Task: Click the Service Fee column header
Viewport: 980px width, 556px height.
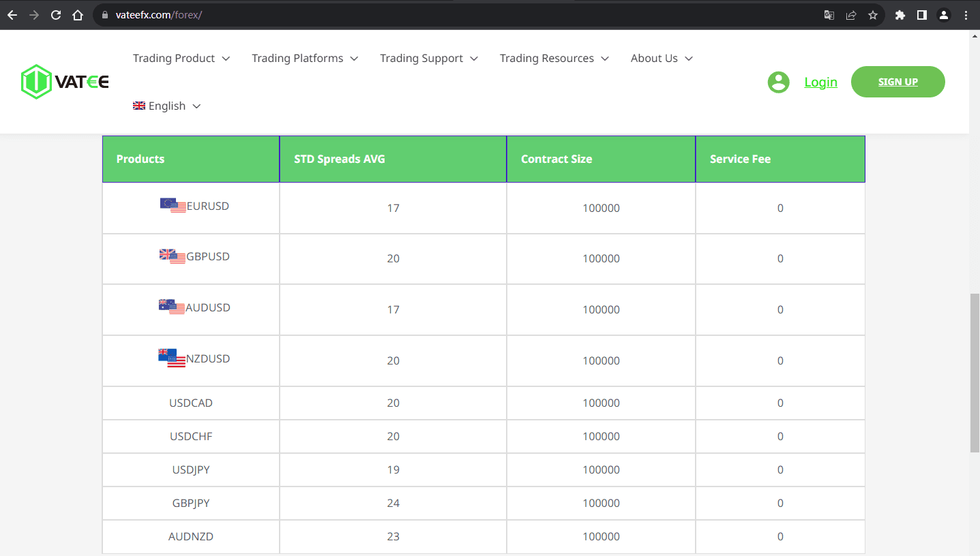Action: click(780, 159)
